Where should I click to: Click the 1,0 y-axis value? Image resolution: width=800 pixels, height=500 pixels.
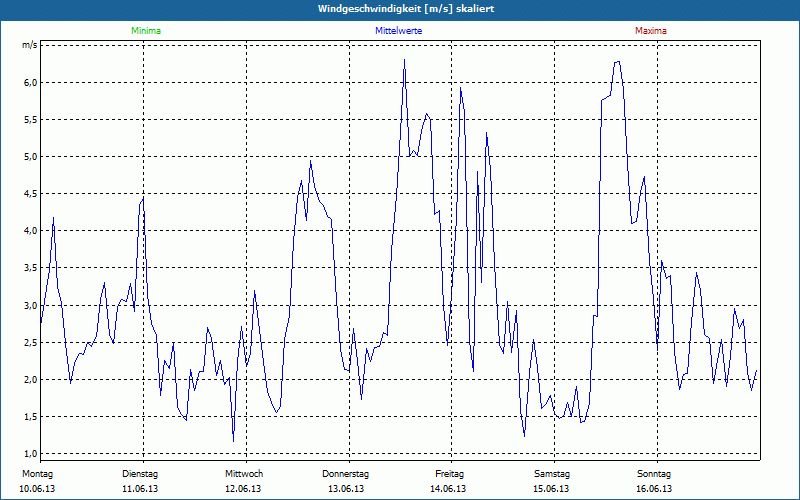(31, 454)
